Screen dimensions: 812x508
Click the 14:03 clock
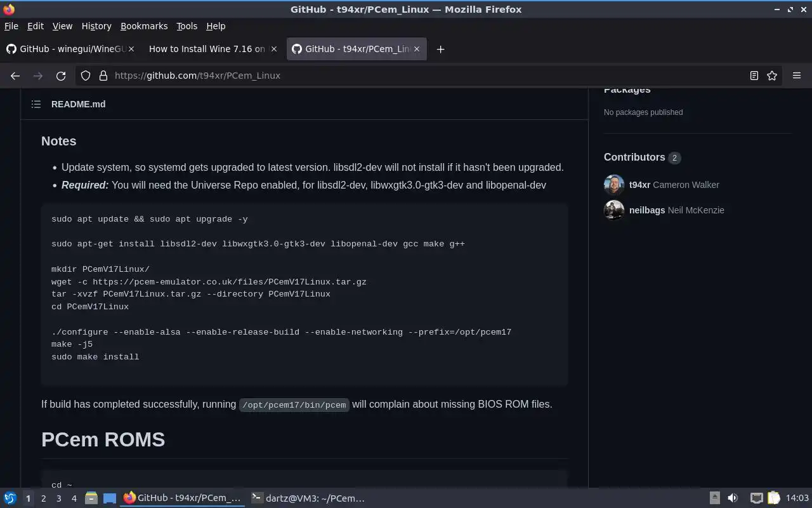[797, 498]
